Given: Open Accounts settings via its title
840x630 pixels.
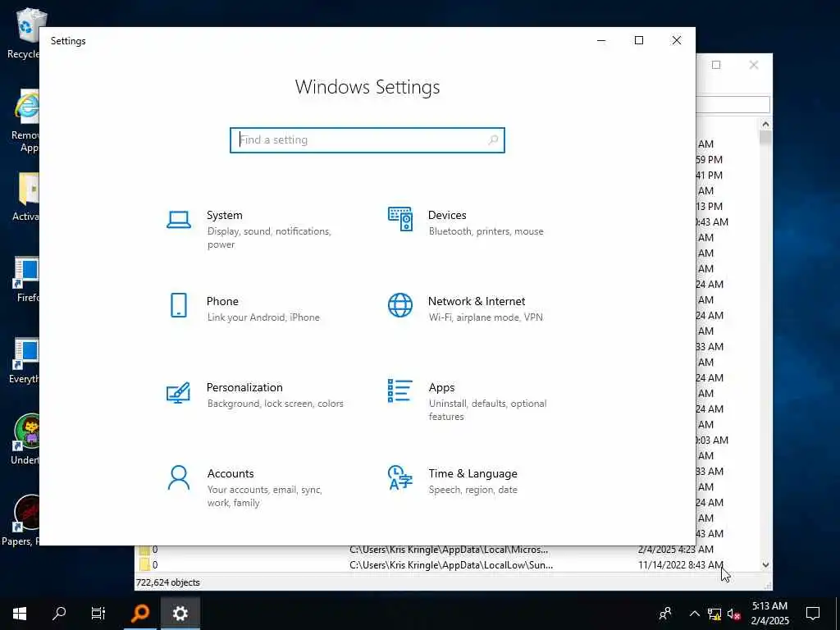Looking at the screenshot, I should point(231,473).
